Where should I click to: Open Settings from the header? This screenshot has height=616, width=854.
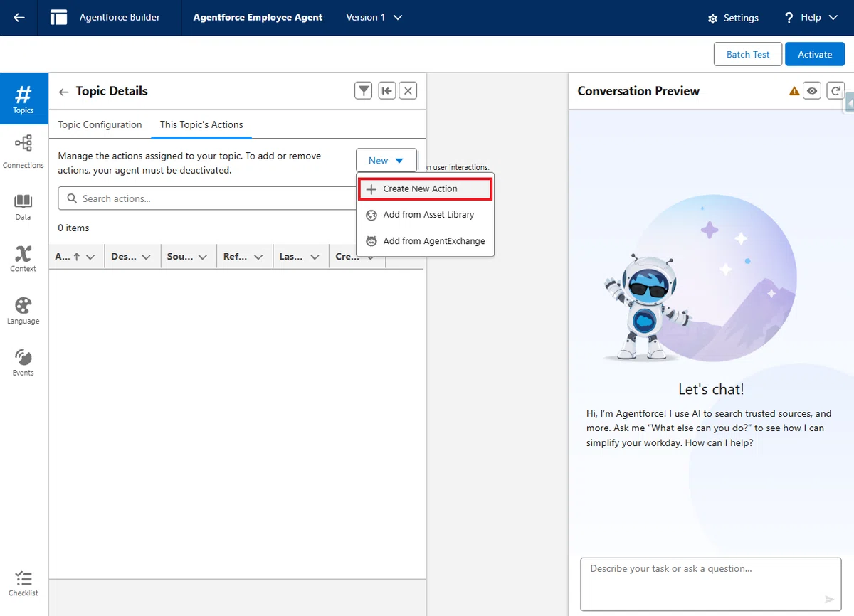coord(733,18)
